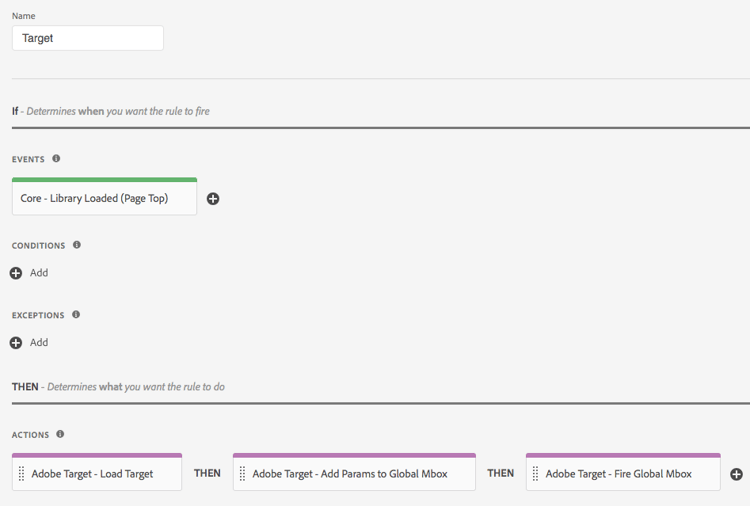This screenshot has width=750, height=506.
Task: Grab the Fire Global Mbox drag handle
Action: tap(535, 473)
